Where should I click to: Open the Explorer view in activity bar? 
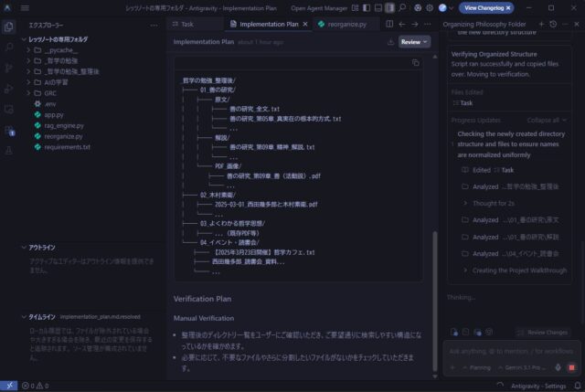point(8,26)
